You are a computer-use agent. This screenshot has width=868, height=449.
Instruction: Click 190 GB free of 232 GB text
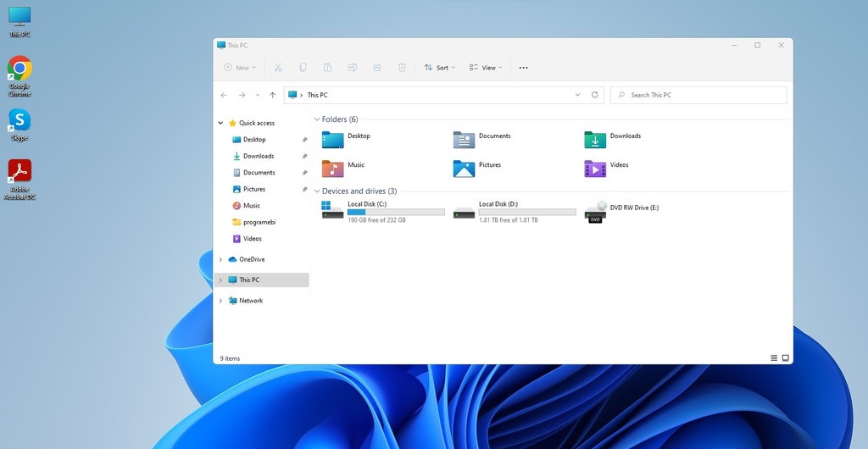[x=376, y=220]
